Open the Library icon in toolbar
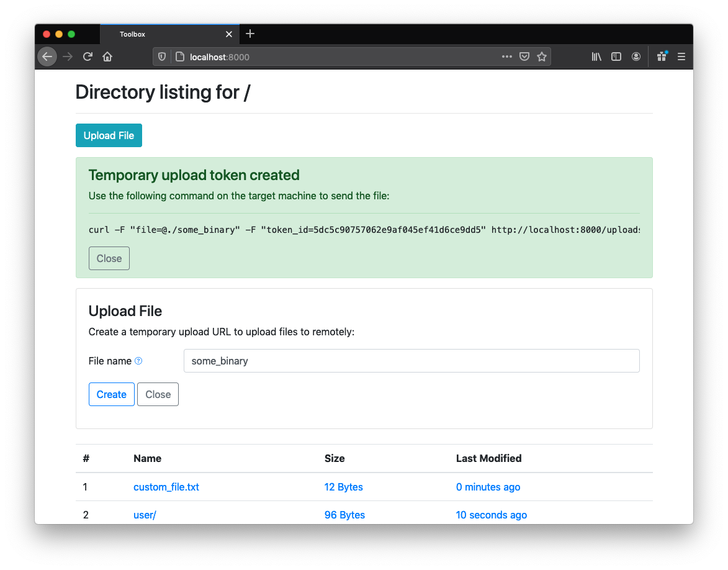This screenshot has height=570, width=728. point(596,57)
